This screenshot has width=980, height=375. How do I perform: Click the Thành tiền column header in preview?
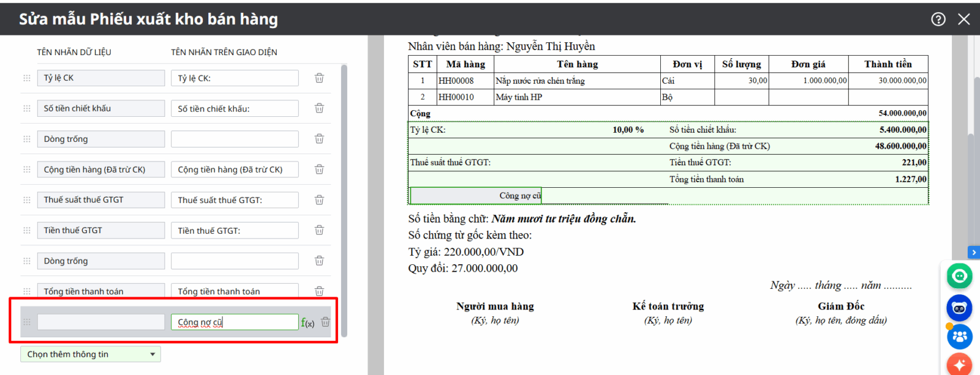click(888, 64)
